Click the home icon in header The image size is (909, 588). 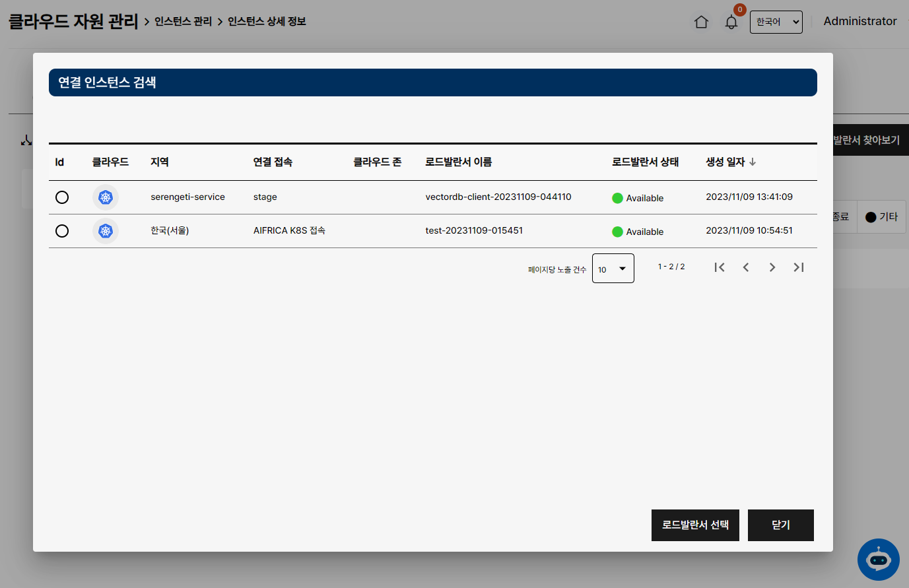click(701, 22)
